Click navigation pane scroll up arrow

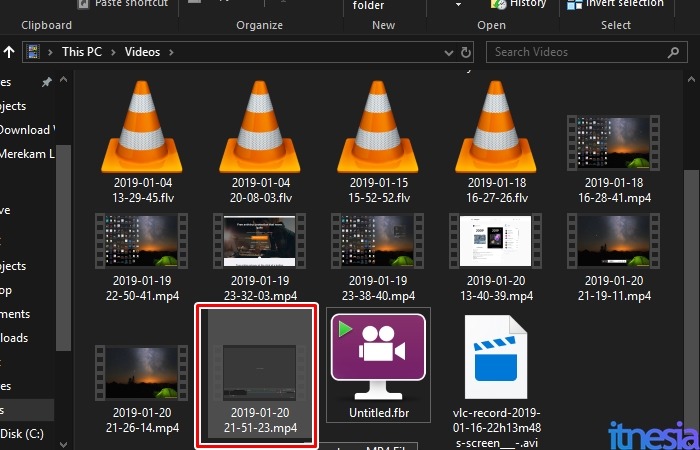point(63,80)
